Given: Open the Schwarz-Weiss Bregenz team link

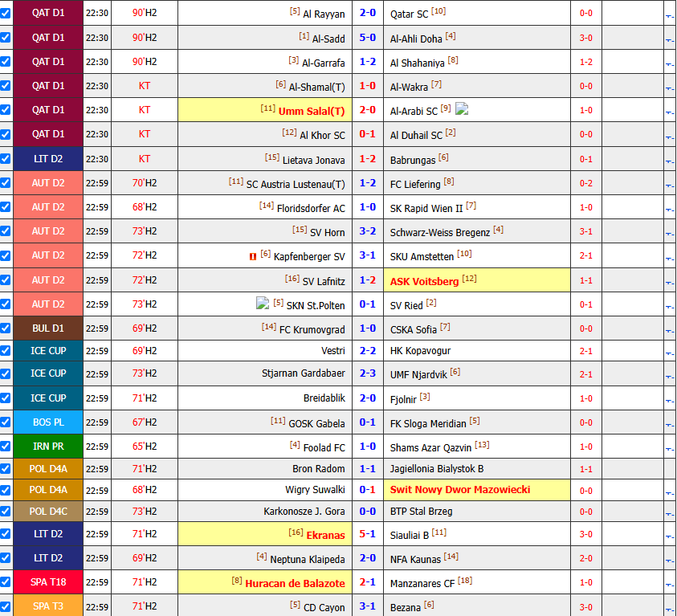Looking at the screenshot, I should pyautogui.click(x=440, y=233).
